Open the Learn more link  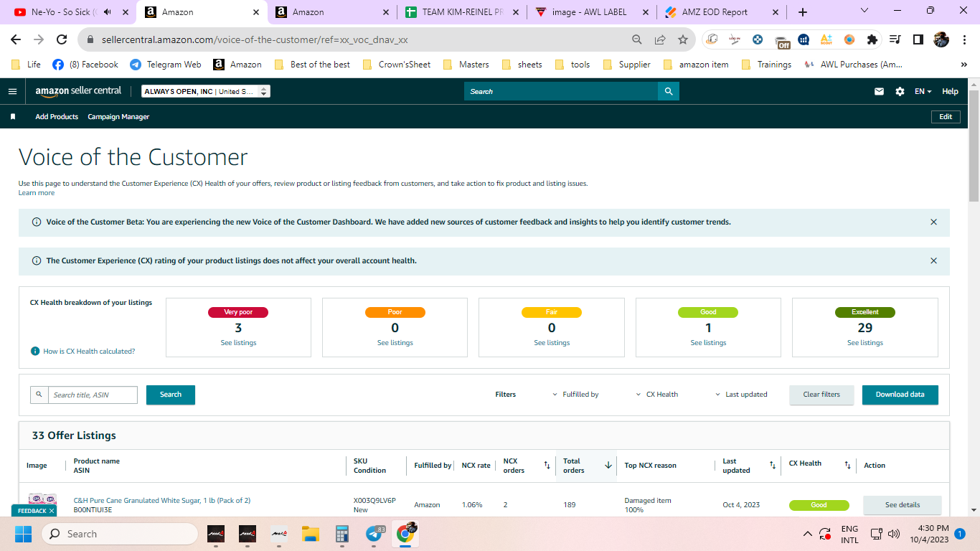tap(37, 193)
